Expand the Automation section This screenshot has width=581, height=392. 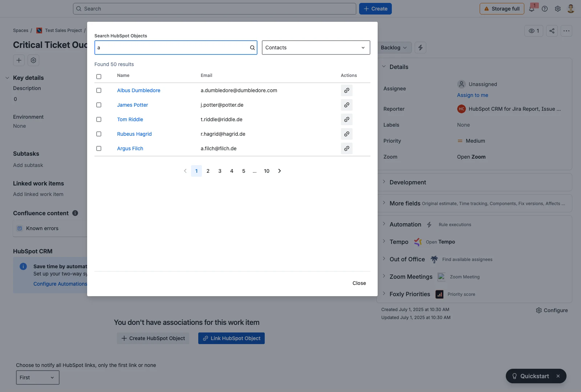[384, 224]
